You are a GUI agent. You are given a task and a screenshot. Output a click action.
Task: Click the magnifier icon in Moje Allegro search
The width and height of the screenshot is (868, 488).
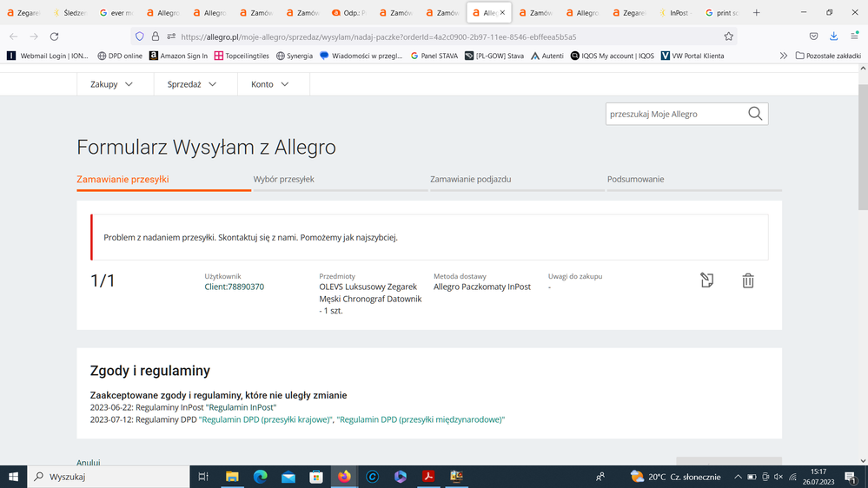pyautogui.click(x=755, y=114)
